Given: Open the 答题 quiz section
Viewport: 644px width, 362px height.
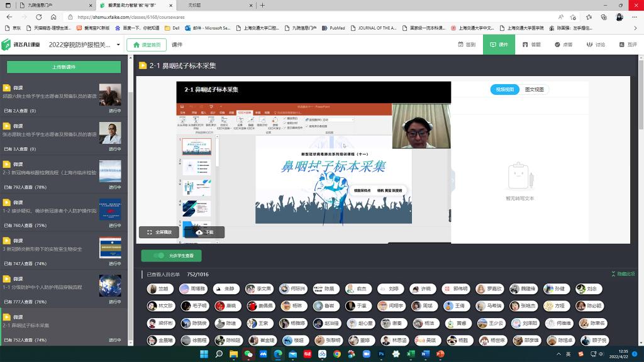Looking at the screenshot, I should point(531,45).
